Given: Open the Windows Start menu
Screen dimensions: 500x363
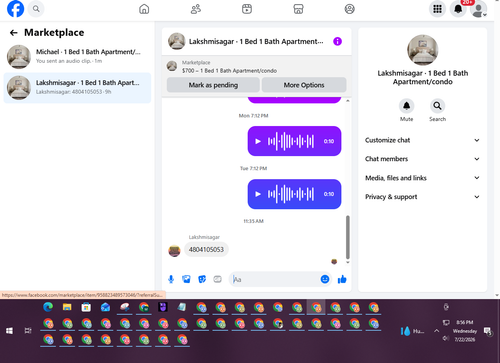Looking at the screenshot, I should pyautogui.click(x=9, y=331).
